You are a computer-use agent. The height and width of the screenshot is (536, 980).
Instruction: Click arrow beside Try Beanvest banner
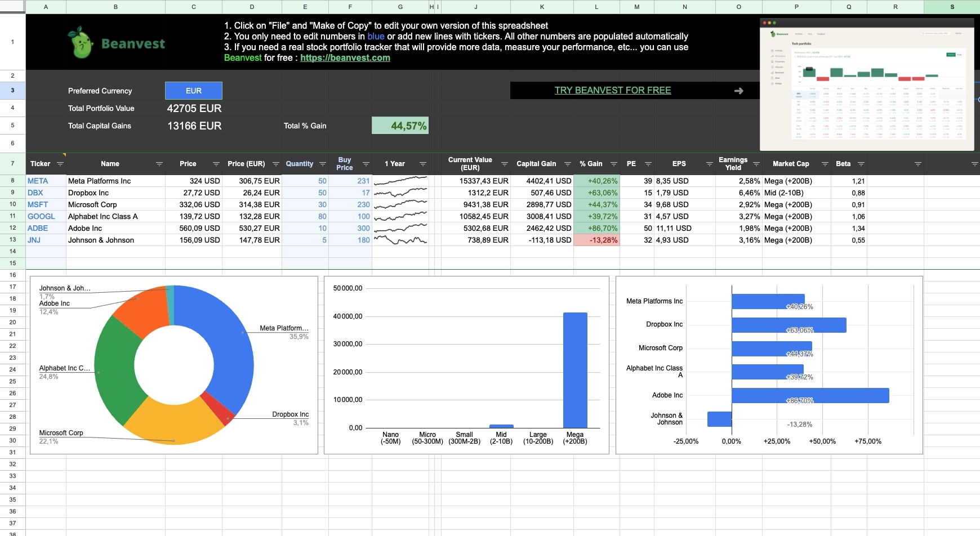point(739,91)
